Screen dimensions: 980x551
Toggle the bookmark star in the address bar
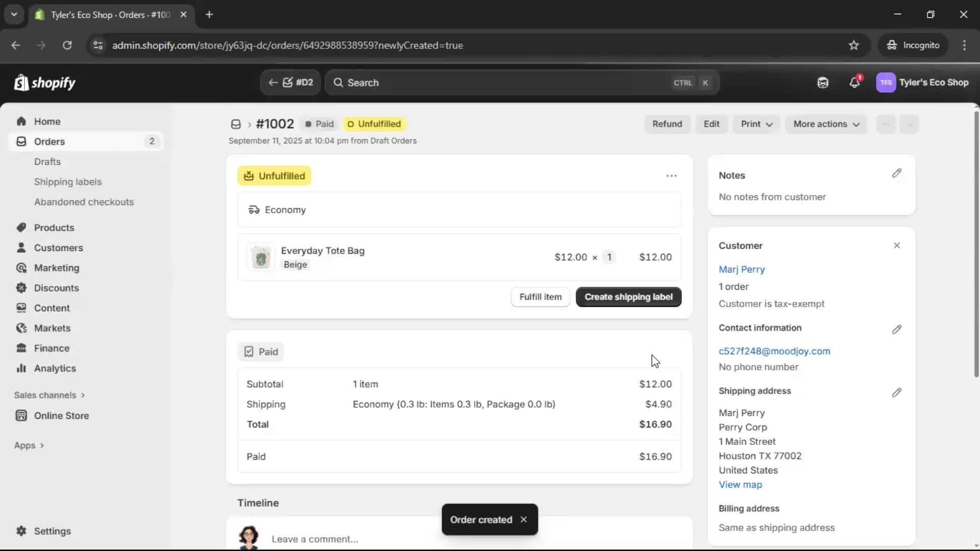[853, 45]
